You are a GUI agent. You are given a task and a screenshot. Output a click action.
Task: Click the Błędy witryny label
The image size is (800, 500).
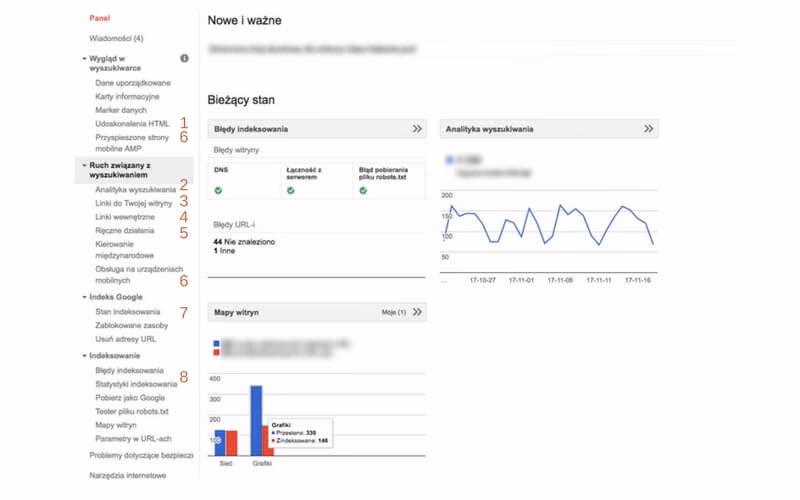point(236,150)
